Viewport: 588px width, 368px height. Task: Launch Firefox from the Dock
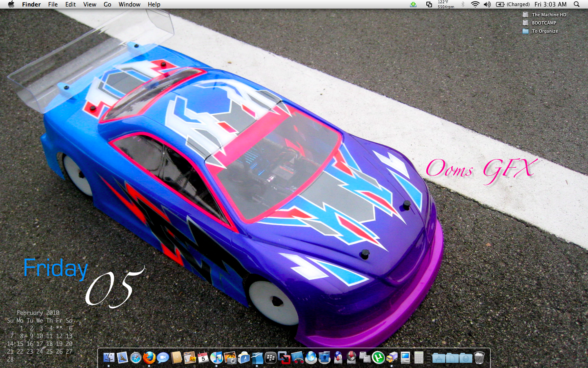[x=149, y=358]
